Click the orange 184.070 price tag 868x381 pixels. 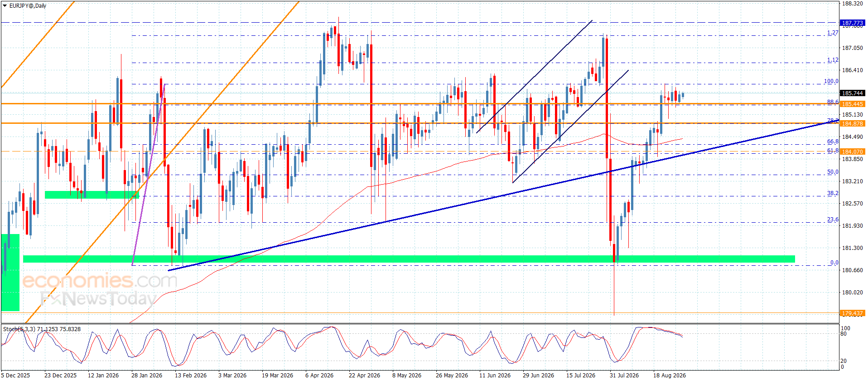tap(852, 151)
